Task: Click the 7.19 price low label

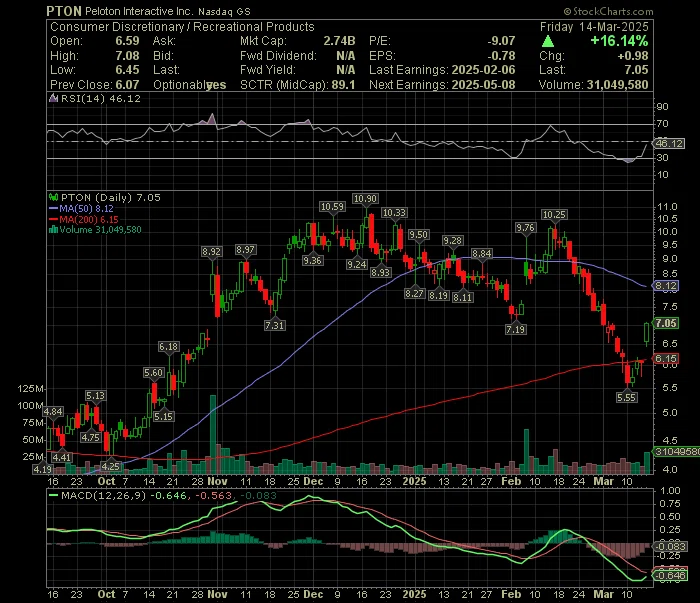Action: click(x=515, y=329)
